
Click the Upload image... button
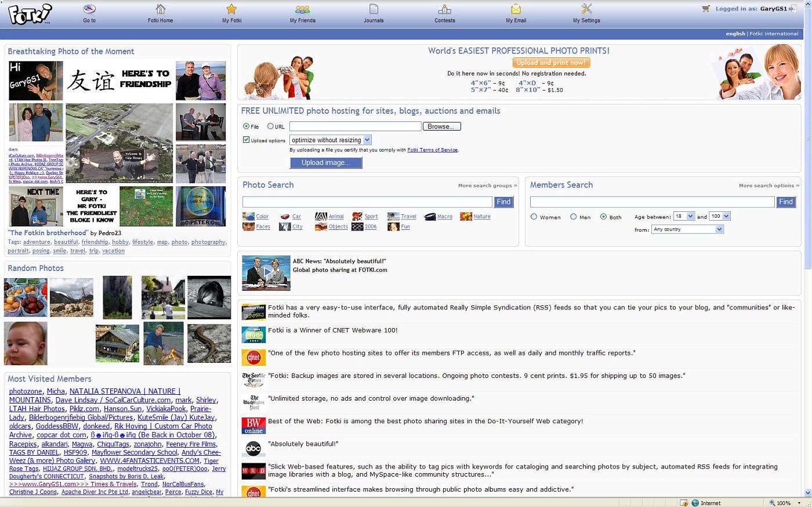pos(326,163)
